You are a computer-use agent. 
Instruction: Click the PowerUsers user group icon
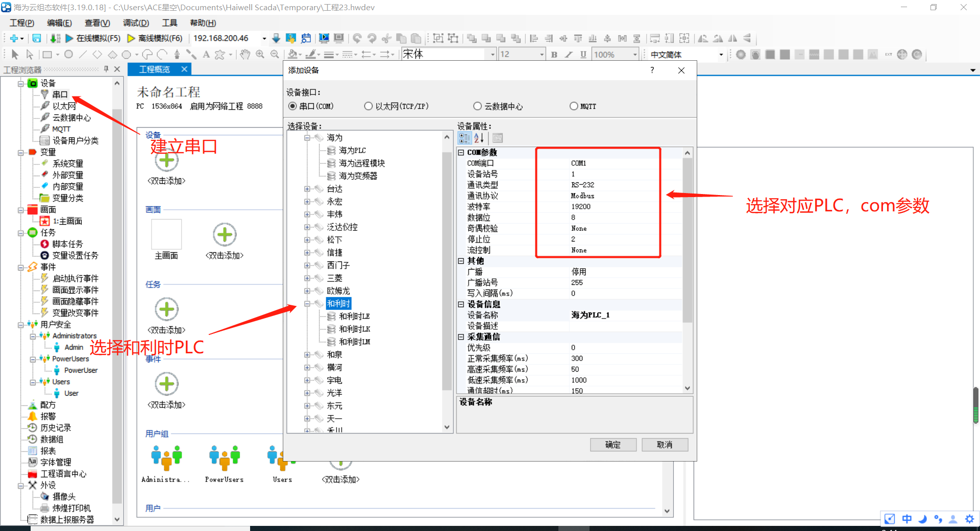225,457
